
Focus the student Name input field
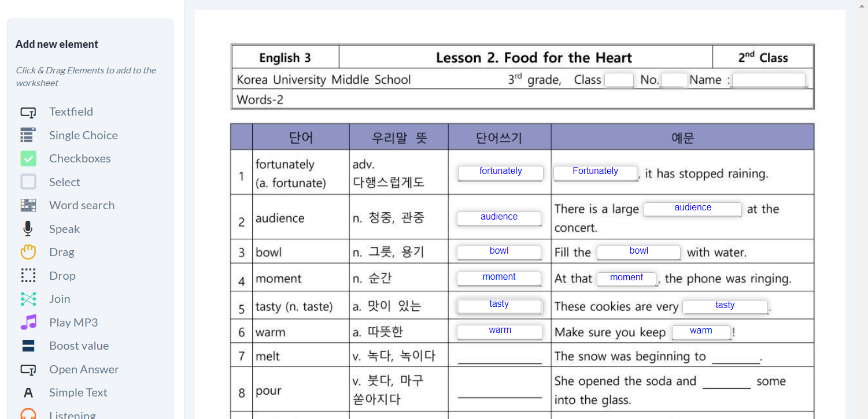tap(769, 80)
